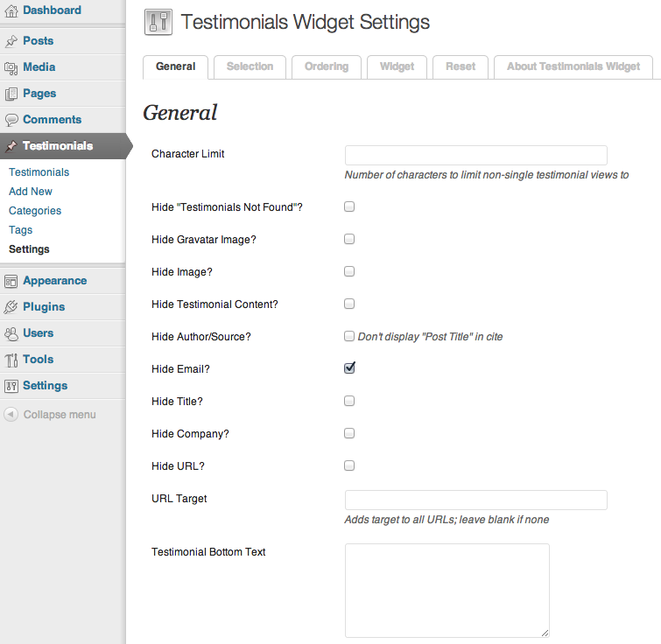
Task: Go to testimonial Categories link
Action: click(35, 211)
